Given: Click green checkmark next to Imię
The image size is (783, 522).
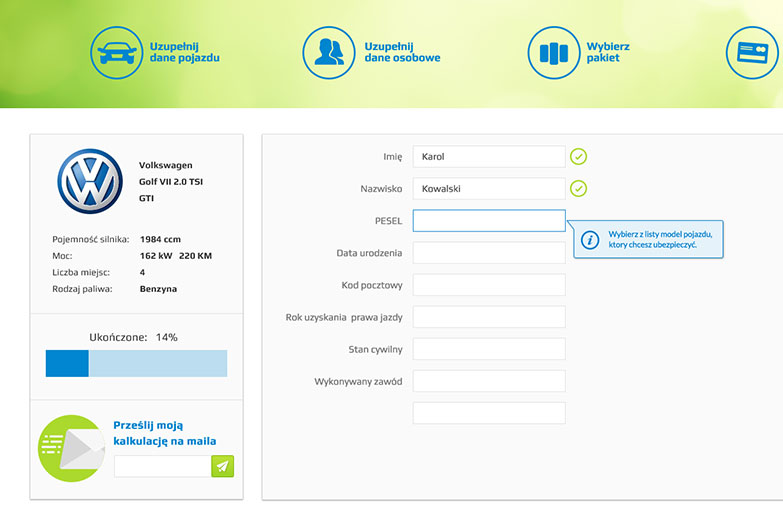Looking at the screenshot, I should click(578, 157).
